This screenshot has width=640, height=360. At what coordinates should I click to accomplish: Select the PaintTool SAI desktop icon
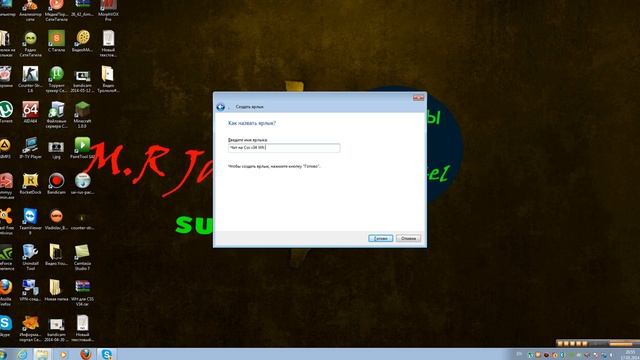82,148
